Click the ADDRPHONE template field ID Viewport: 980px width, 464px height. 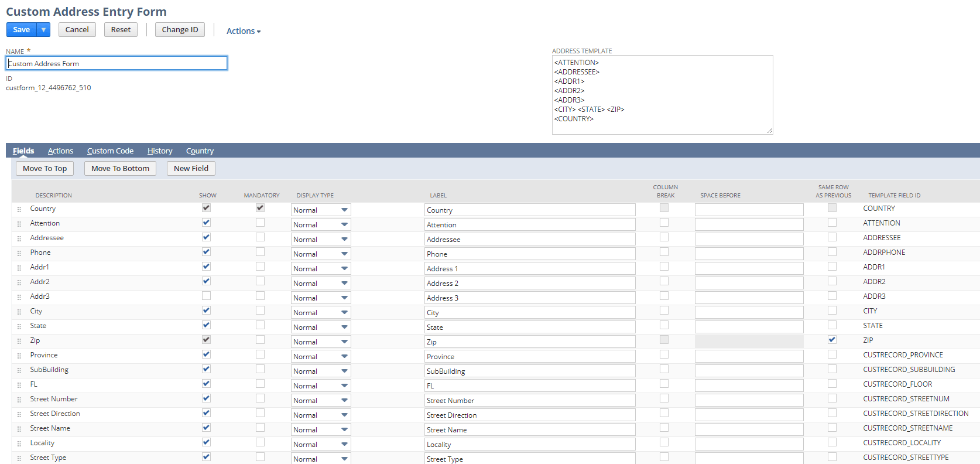tap(884, 253)
